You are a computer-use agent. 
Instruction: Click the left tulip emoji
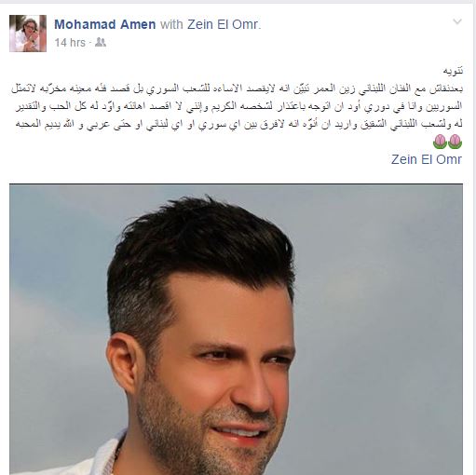pos(440,142)
